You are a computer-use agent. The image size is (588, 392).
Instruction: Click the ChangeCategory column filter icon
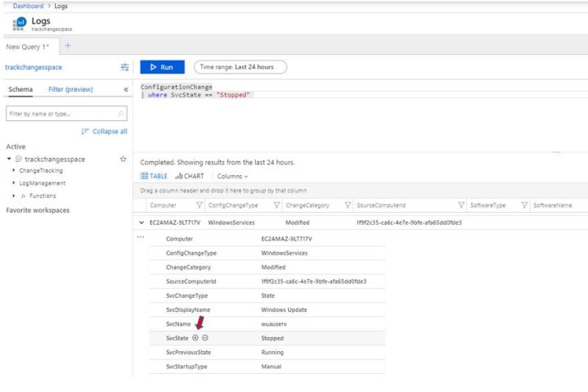(348, 205)
